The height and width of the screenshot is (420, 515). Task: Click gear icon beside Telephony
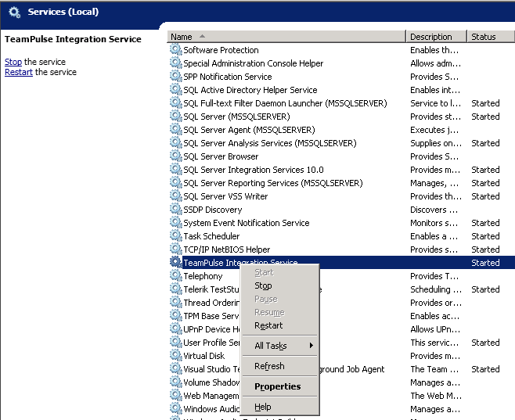click(x=176, y=275)
